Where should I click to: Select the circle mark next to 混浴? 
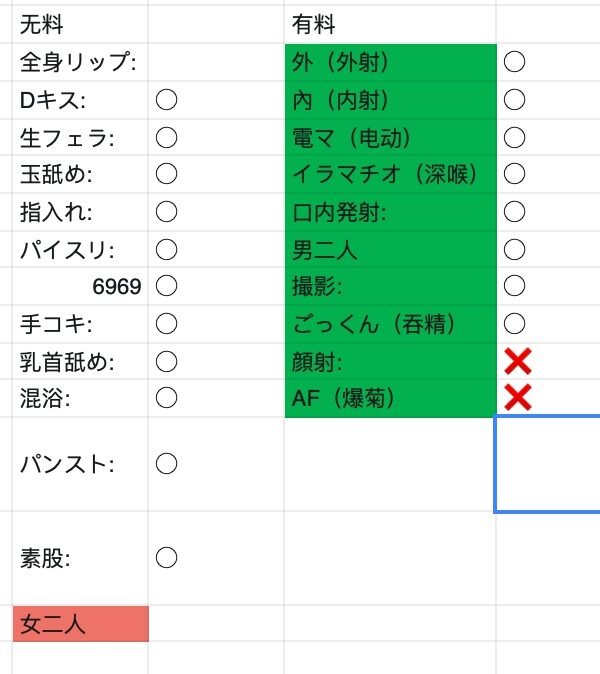pos(167,398)
